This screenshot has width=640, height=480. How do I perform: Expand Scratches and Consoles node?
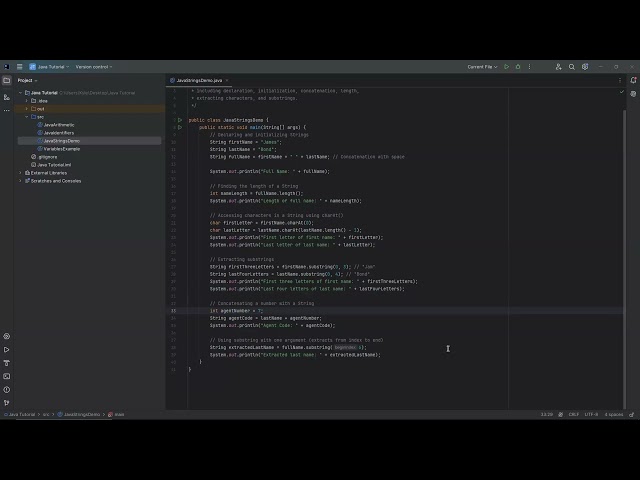coord(20,181)
